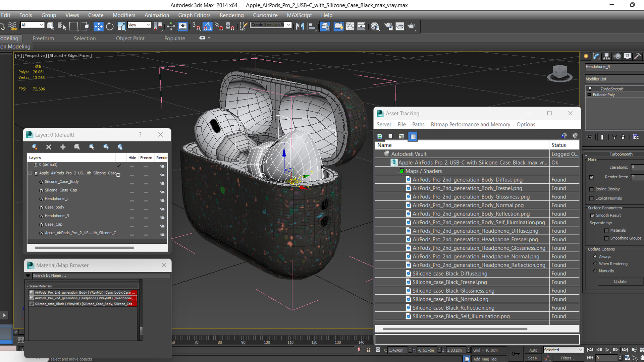Toggle Render Iters checkbox

pos(592,177)
